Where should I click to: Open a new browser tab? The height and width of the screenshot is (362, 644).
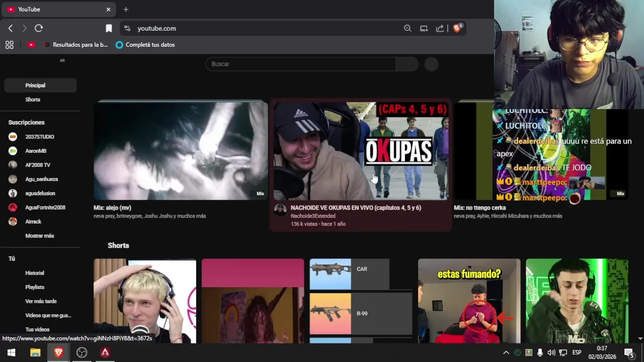click(x=126, y=9)
